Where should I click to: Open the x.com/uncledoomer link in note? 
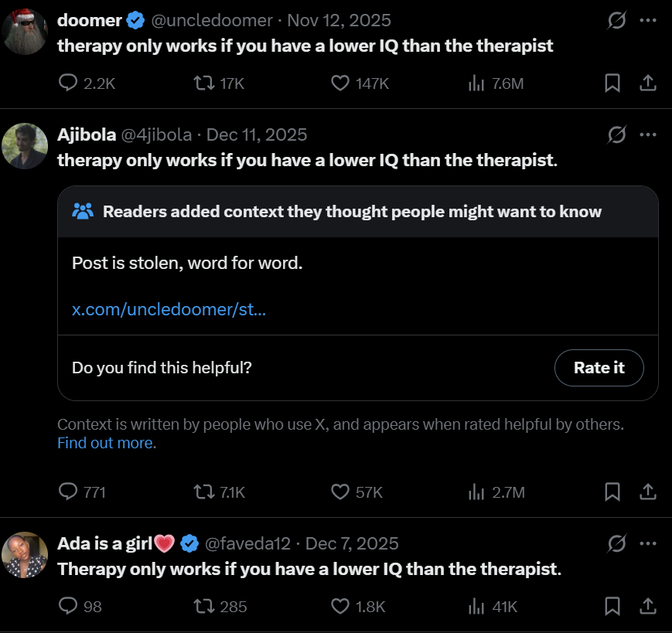(169, 310)
